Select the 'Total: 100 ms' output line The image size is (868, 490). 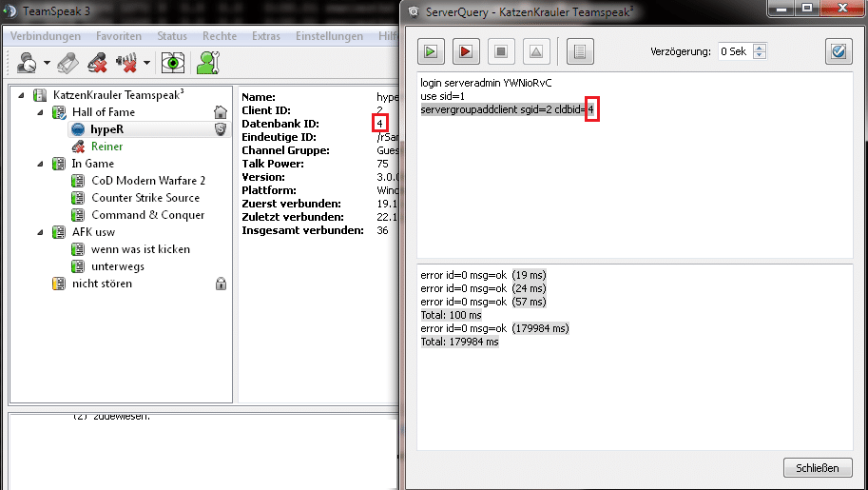pos(452,315)
